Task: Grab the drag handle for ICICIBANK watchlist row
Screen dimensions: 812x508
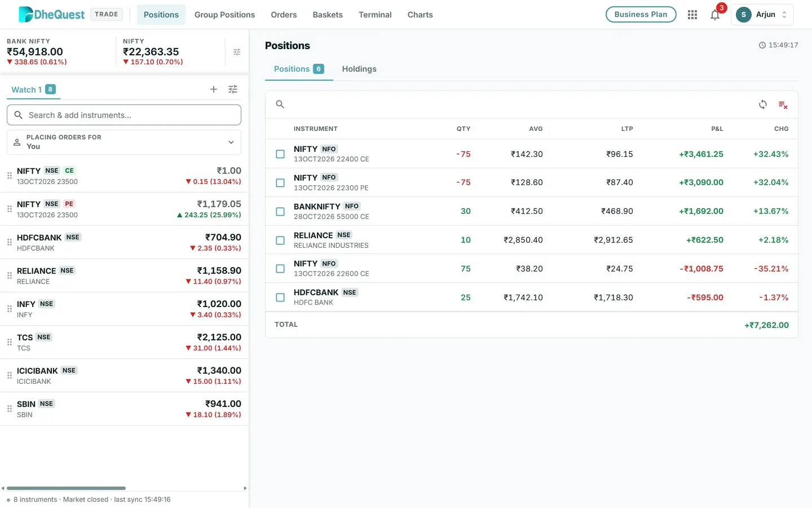Action: pyautogui.click(x=10, y=375)
